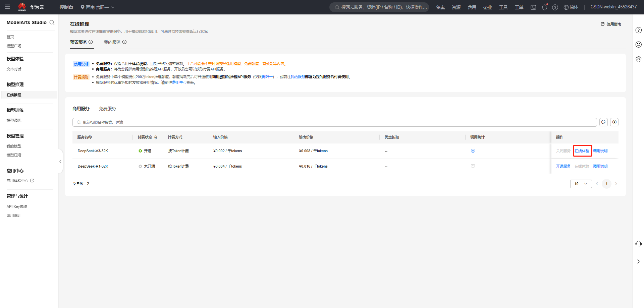This screenshot has width=644, height=308.
Task: Open 我的服务 link in billing rules
Action: [298, 77]
